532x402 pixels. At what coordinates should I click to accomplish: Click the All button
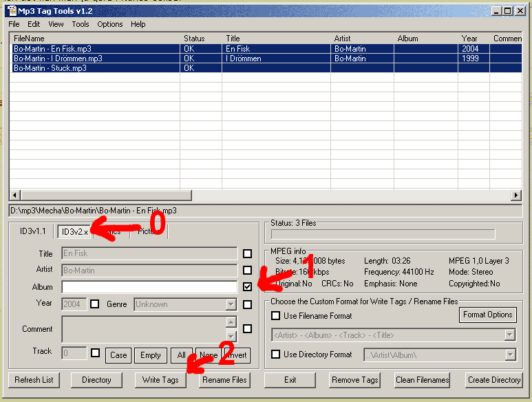pos(182,355)
